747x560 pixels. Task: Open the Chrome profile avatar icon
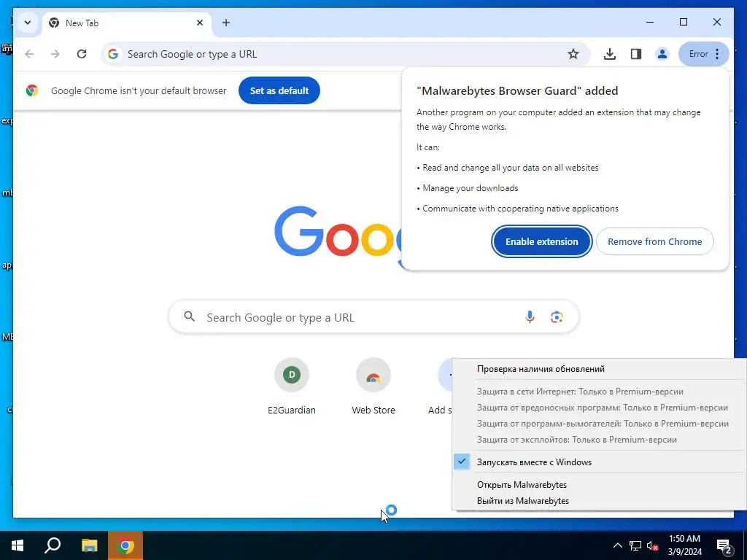(x=662, y=54)
